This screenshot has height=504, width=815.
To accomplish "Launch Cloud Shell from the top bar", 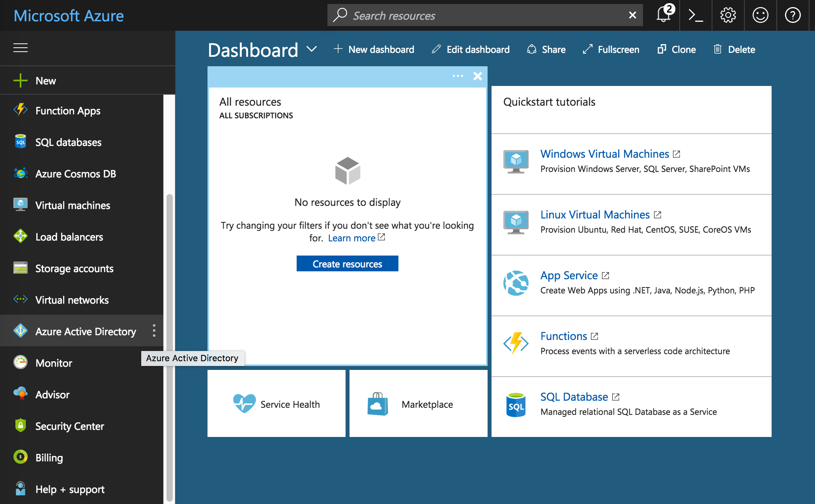I will point(696,15).
